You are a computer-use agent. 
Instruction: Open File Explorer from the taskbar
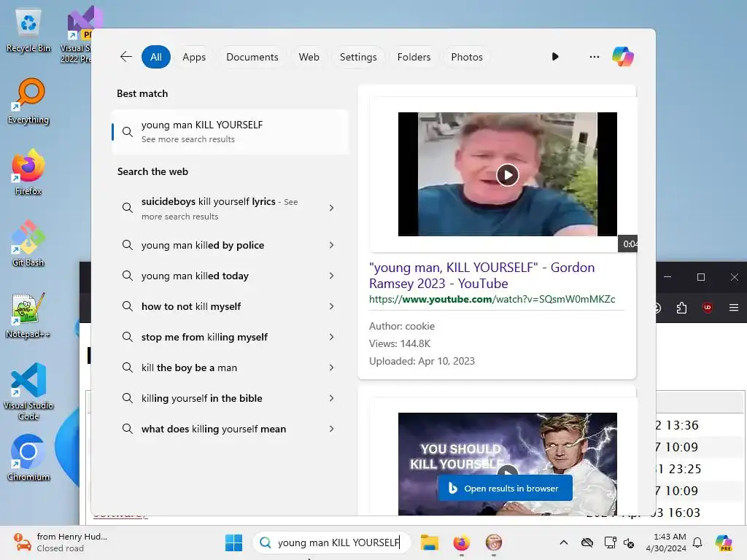429,542
